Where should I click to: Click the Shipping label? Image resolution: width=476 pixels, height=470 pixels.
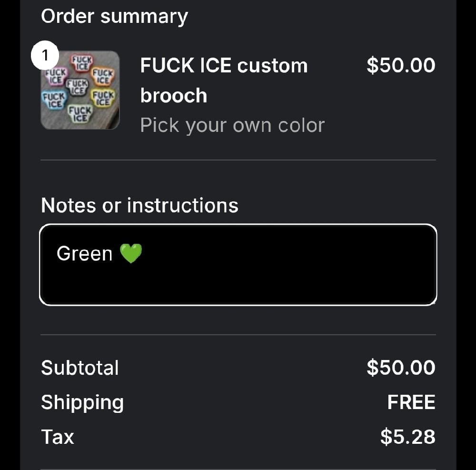coord(82,402)
